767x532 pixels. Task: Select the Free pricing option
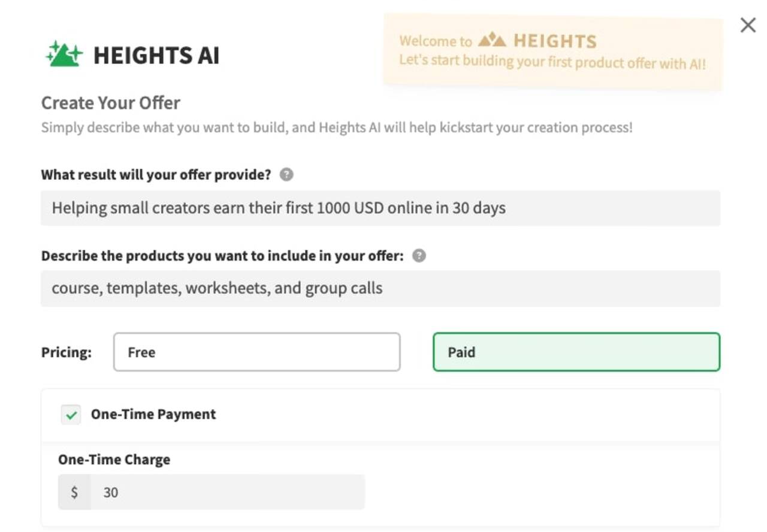256,352
